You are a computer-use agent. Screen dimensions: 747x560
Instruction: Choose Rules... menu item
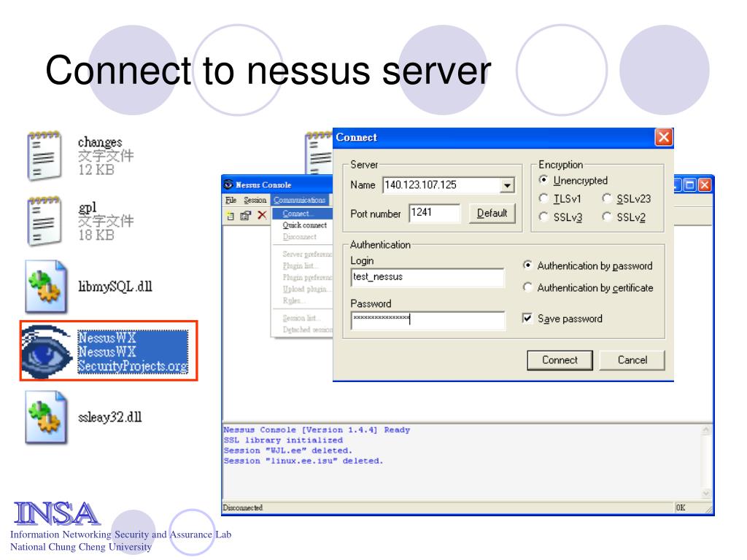click(x=302, y=300)
